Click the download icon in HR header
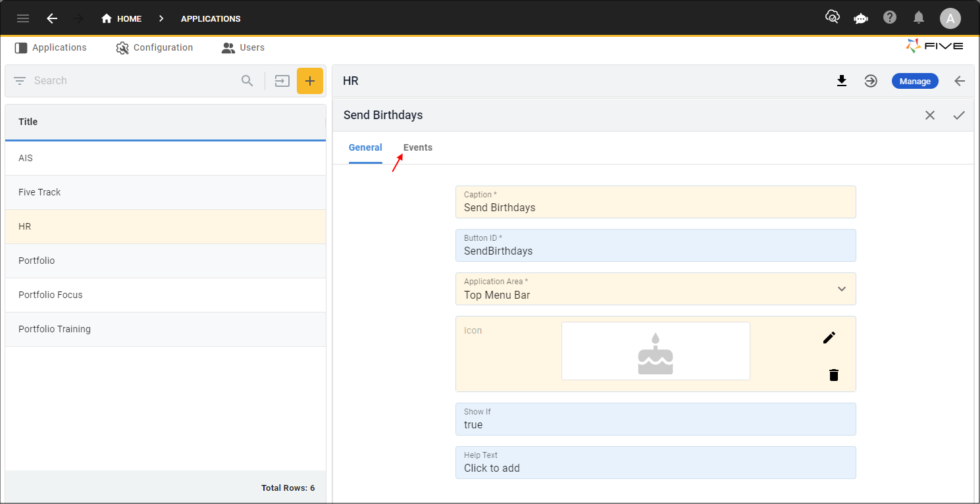The height and width of the screenshot is (504, 980). point(841,81)
